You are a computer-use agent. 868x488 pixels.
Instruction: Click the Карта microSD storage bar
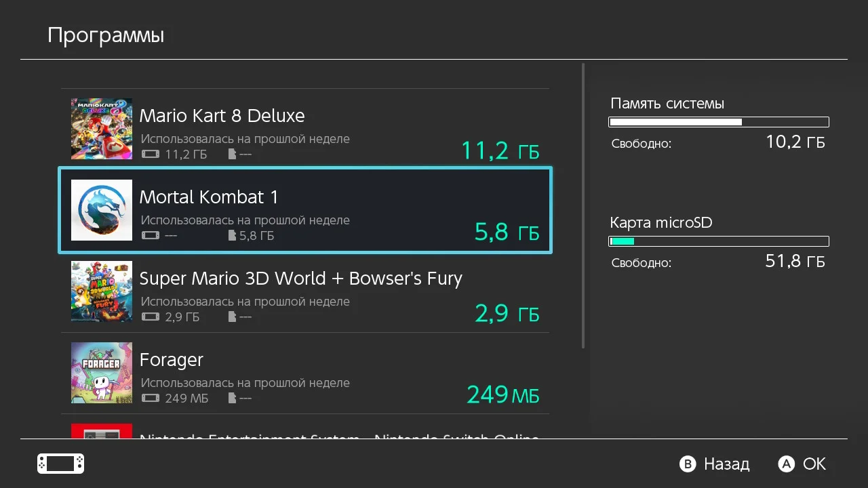point(719,241)
